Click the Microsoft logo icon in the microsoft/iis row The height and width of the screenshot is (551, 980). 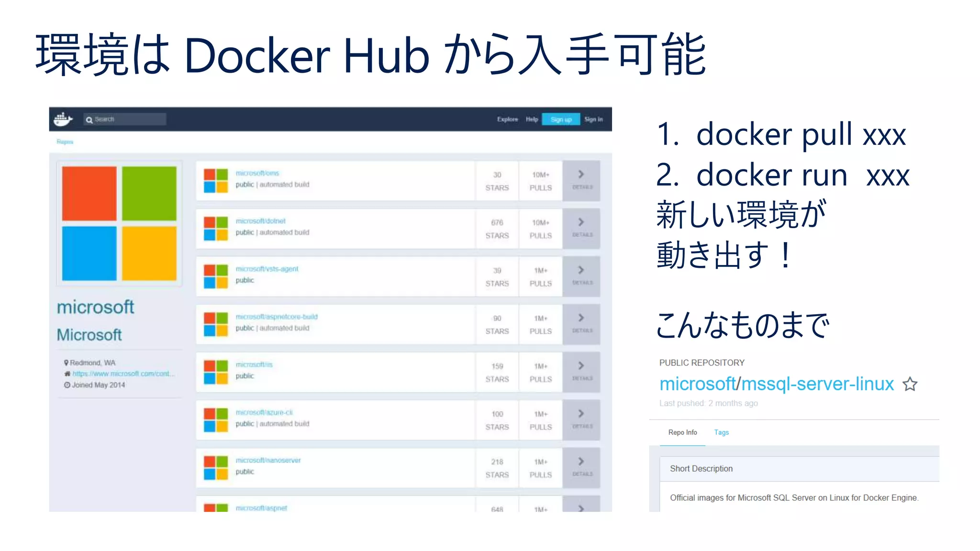[x=216, y=372]
